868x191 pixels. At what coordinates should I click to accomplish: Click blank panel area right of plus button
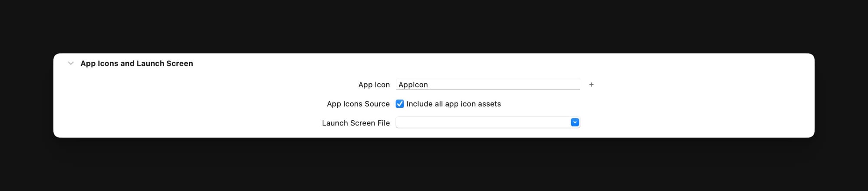tap(694, 85)
